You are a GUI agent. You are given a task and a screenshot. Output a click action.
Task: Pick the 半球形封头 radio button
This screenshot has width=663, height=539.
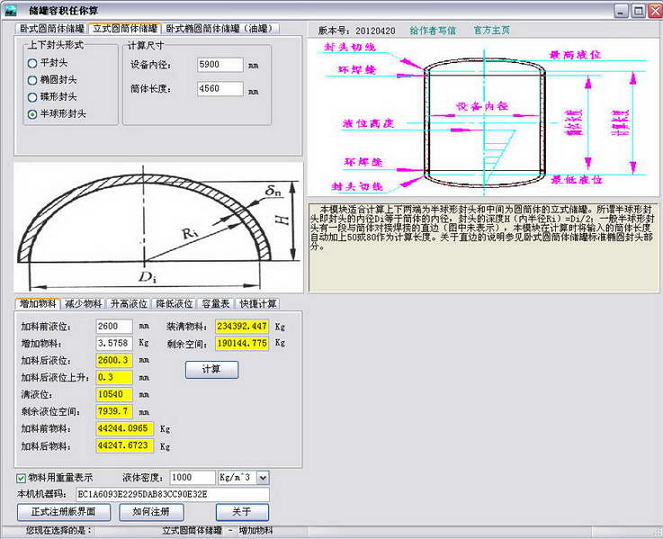pos(33,114)
